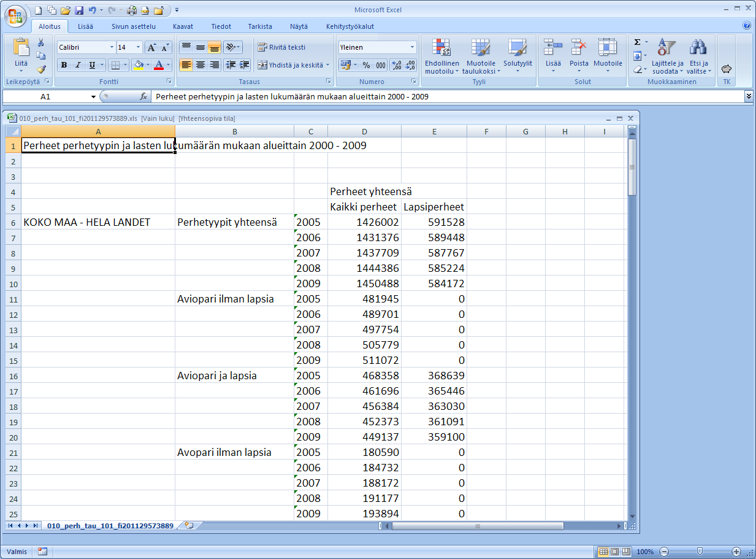Click the insert function fx icon
The height and width of the screenshot is (559, 756).
click(143, 96)
